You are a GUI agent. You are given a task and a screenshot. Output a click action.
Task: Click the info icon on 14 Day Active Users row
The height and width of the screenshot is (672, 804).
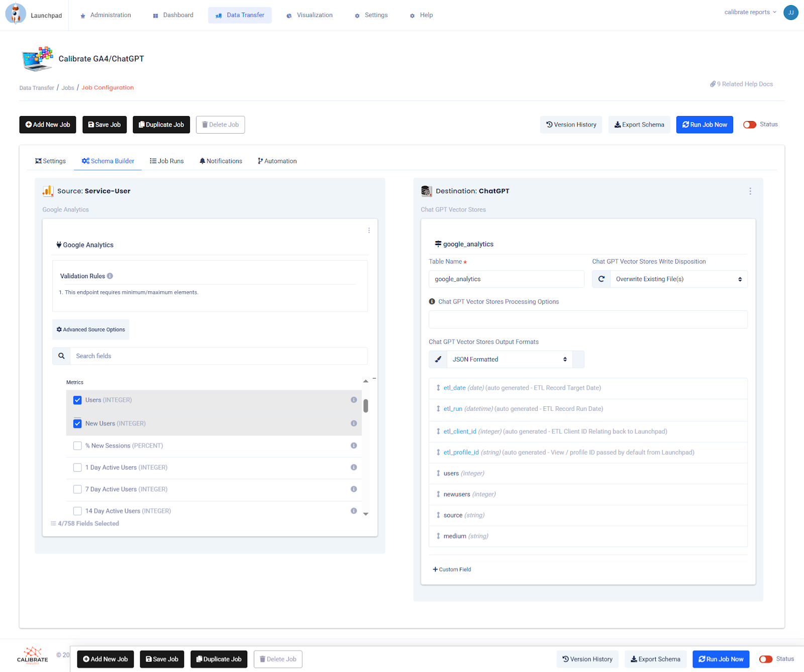tap(354, 511)
